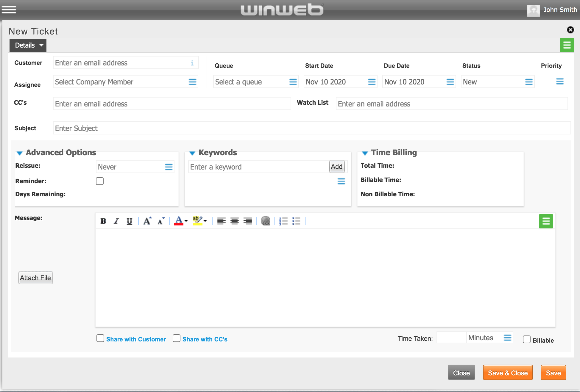The height and width of the screenshot is (392, 580).
Task: Click the Attach File button
Action: pos(35,278)
